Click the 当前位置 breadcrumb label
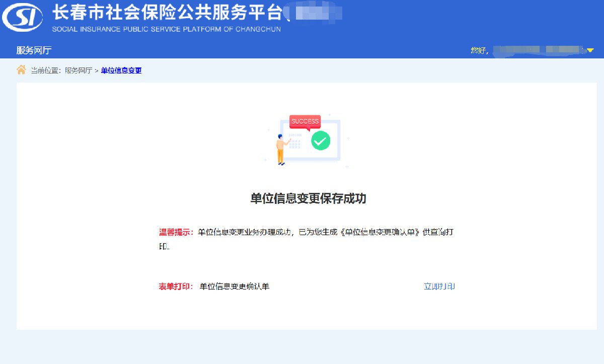Image resolution: width=604 pixels, height=364 pixels. click(46, 70)
